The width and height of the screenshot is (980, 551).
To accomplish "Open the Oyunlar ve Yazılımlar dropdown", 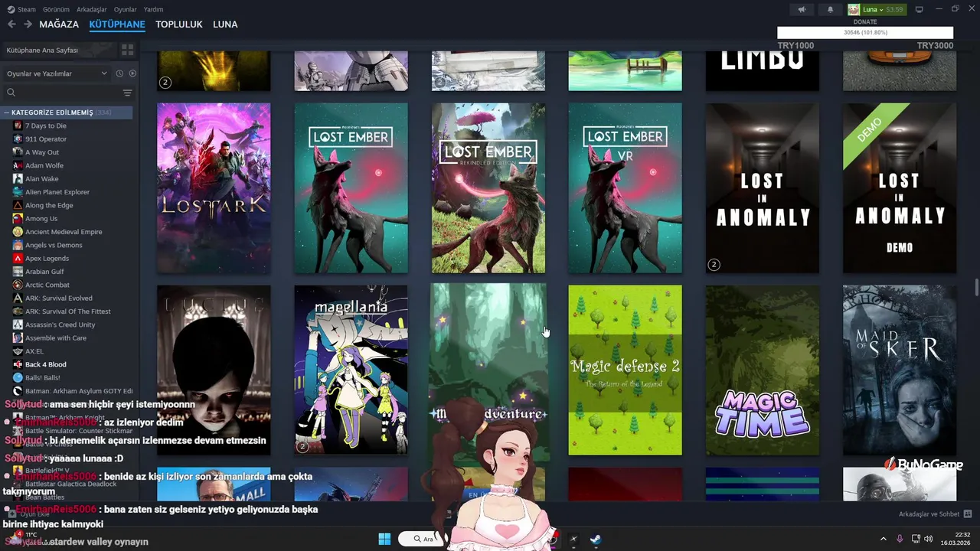I will click(57, 73).
